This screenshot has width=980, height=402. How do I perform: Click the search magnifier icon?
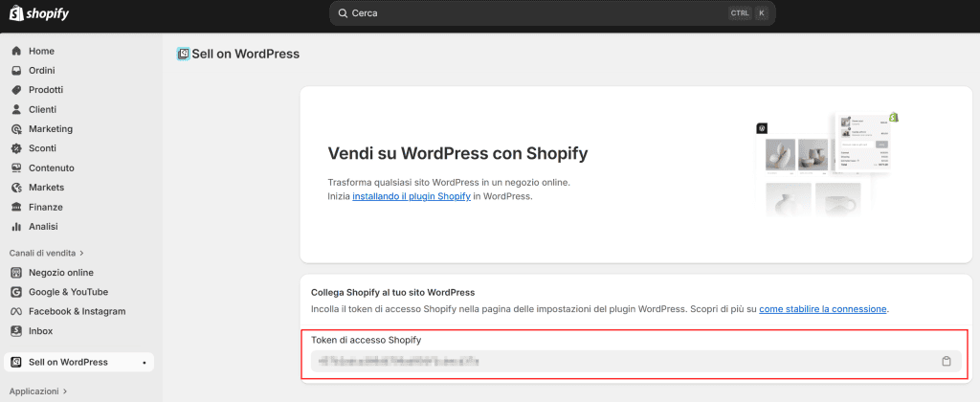point(343,13)
